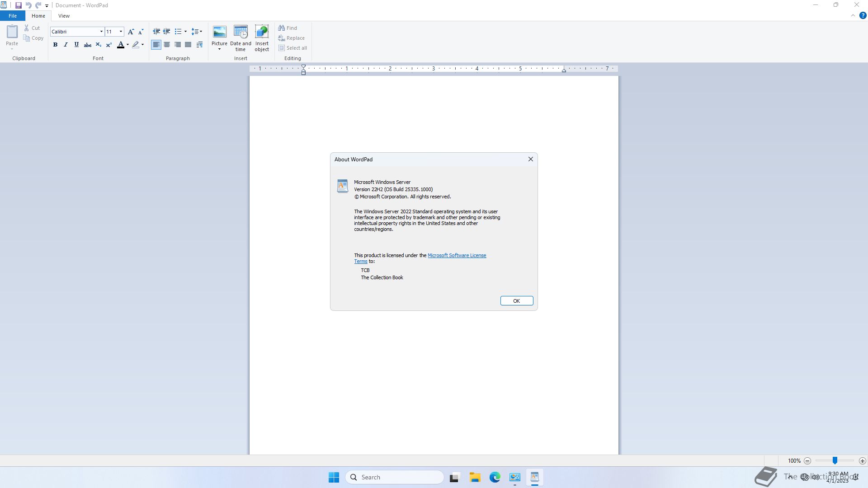Expand the bullet list style arrow
868x488 pixels.
pos(185,32)
